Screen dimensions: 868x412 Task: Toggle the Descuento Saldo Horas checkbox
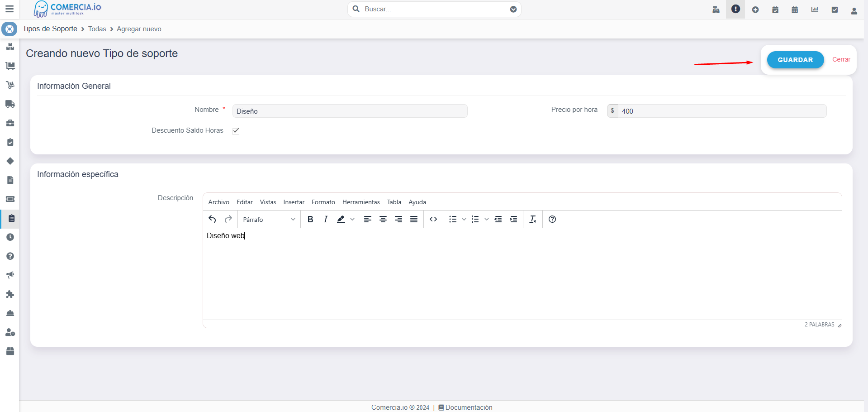point(236,131)
